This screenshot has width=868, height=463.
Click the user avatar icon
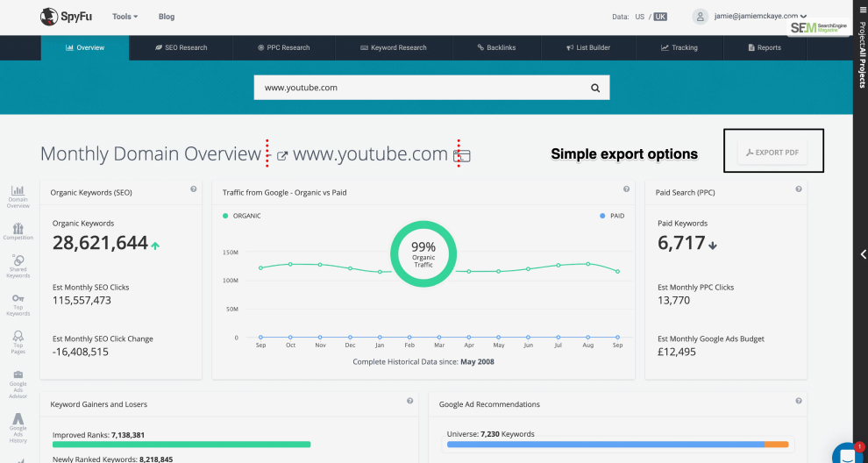pyautogui.click(x=701, y=17)
